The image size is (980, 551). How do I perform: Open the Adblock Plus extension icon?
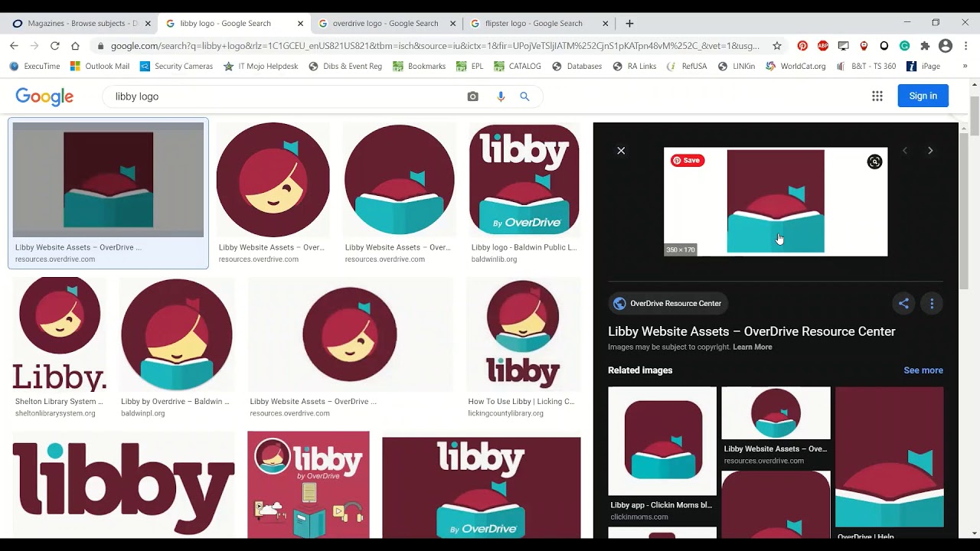(823, 46)
